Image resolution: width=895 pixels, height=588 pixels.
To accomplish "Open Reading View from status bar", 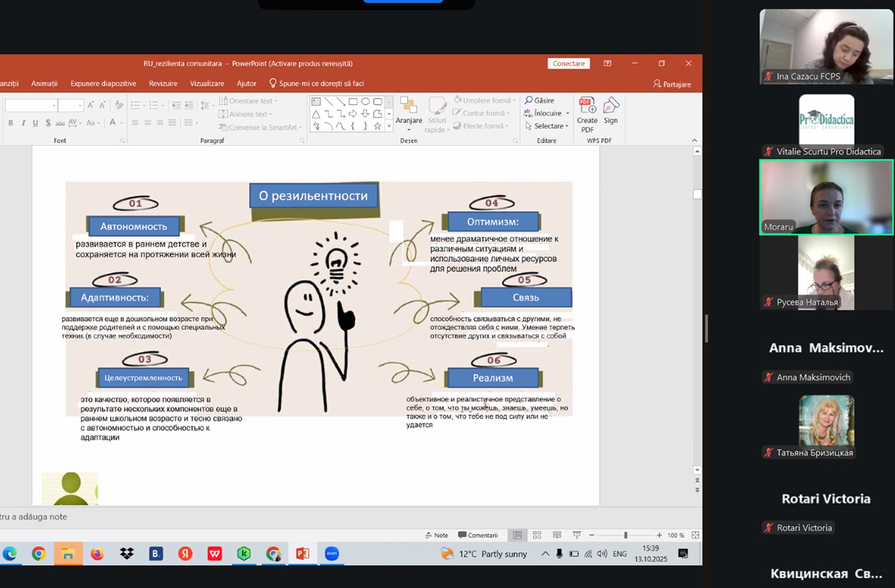I will [557, 535].
